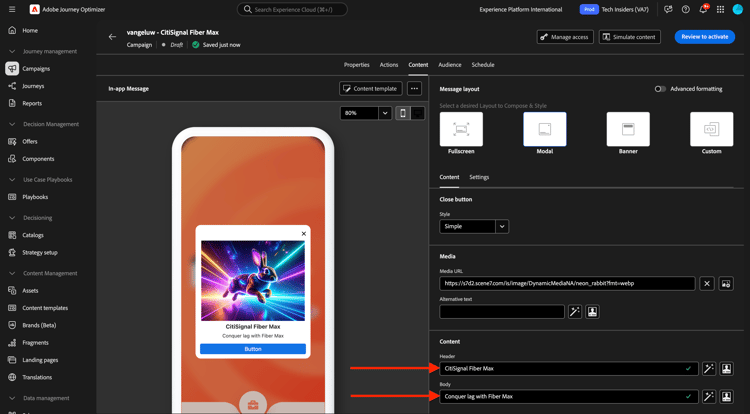Switch to the Settings sub-tab
The image size is (750, 414).
click(x=479, y=177)
